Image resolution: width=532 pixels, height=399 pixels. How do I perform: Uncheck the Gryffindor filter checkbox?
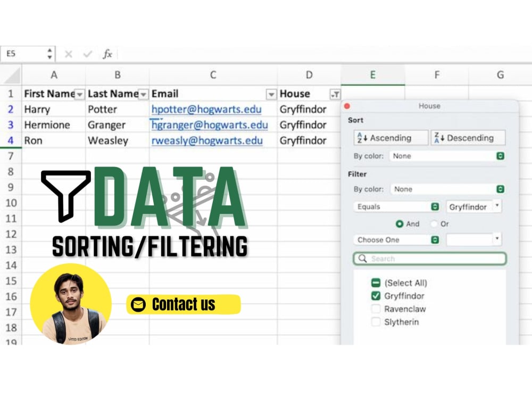(377, 296)
